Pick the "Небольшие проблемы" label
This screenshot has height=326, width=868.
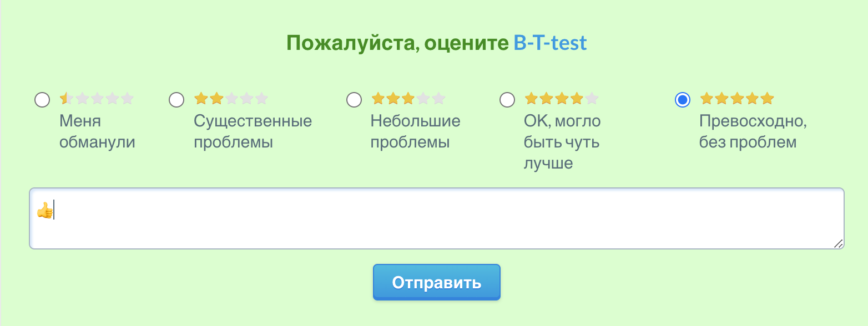click(x=415, y=131)
